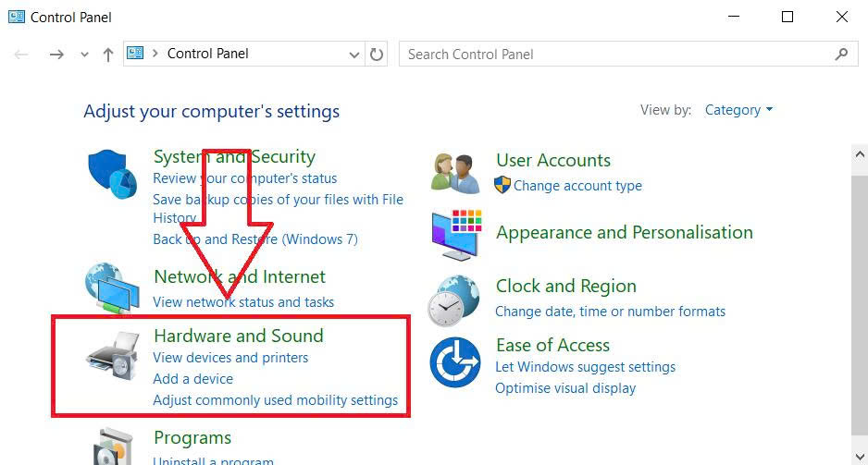Image resolution: width=868 pixels, height=465 pixels.
Task: Select Back up and Restore (Windows 7)
Action: coord(255,239)
